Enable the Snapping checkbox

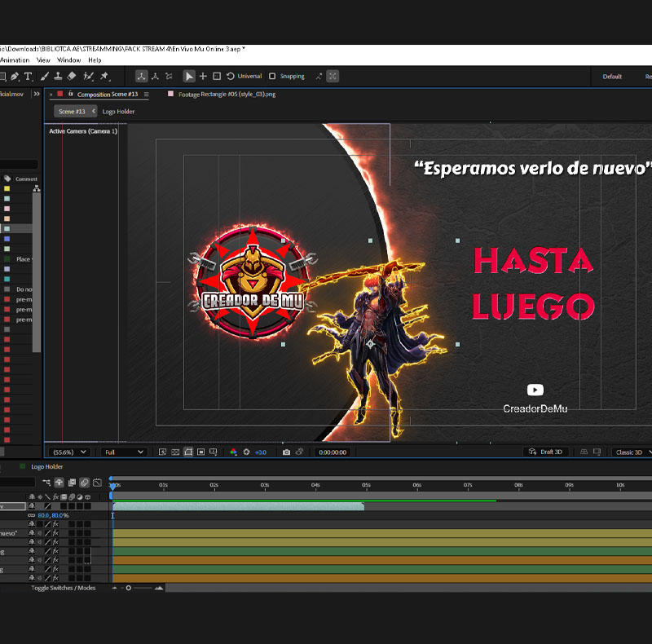pyautogui.click(x=272, y=76)
